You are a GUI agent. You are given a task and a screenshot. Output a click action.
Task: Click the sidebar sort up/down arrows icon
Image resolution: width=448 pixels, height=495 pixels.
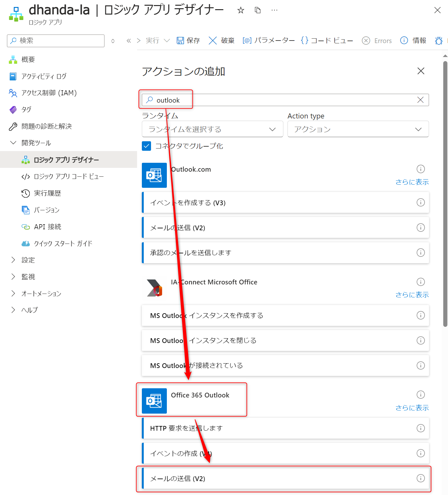click(113, 41)
